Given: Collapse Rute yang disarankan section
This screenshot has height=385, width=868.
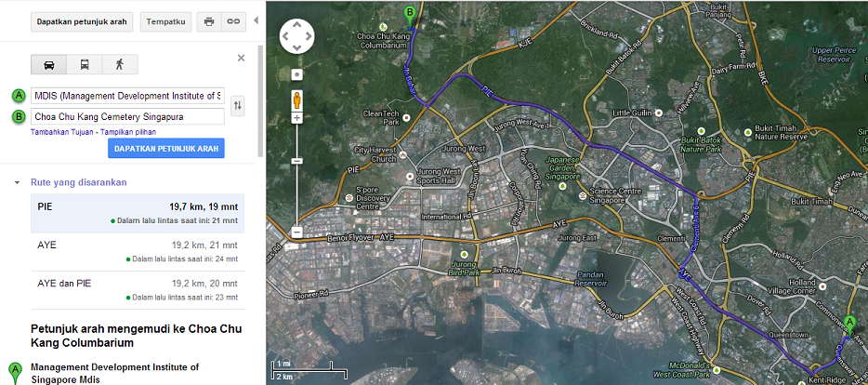Looking at the screenshot, I should tap(17, 182).
